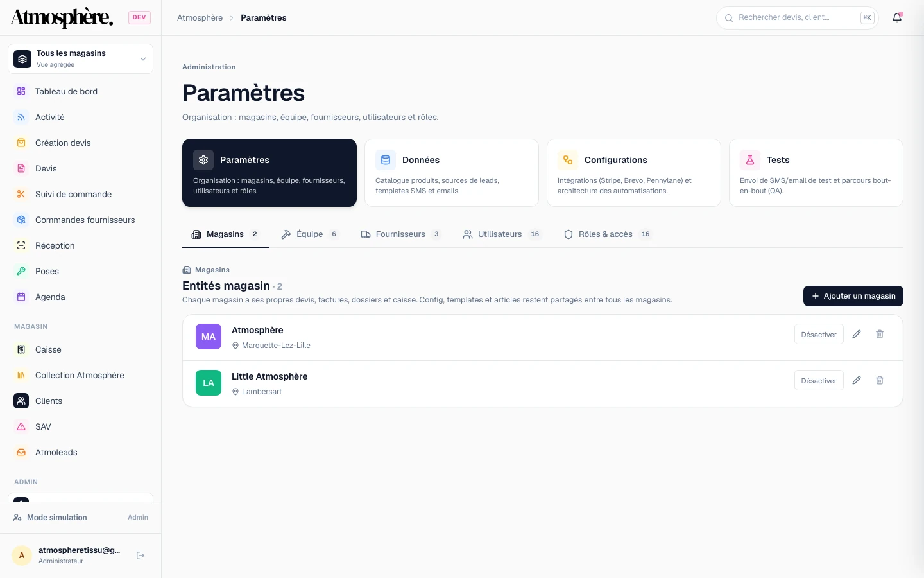
Task: Delete the Atmosphère store with the trash icon
Action: point(880,334)
